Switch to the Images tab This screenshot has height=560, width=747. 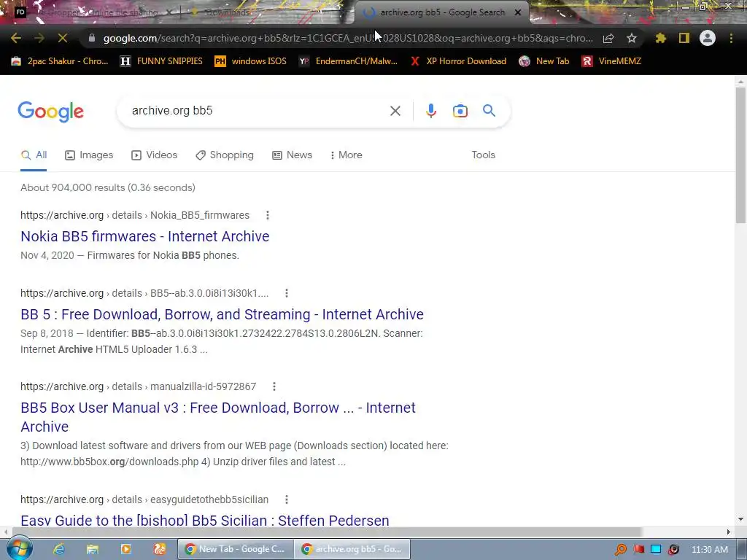pos(89,155)
